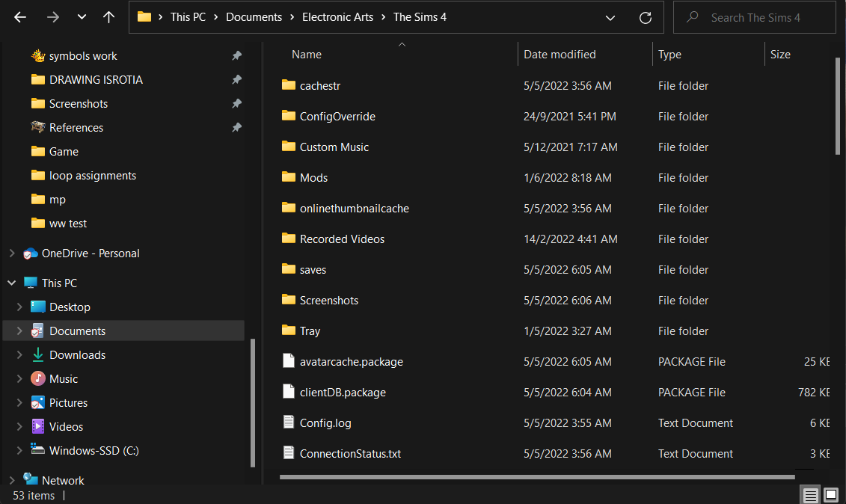Select the cachestr folder icon

289,85
